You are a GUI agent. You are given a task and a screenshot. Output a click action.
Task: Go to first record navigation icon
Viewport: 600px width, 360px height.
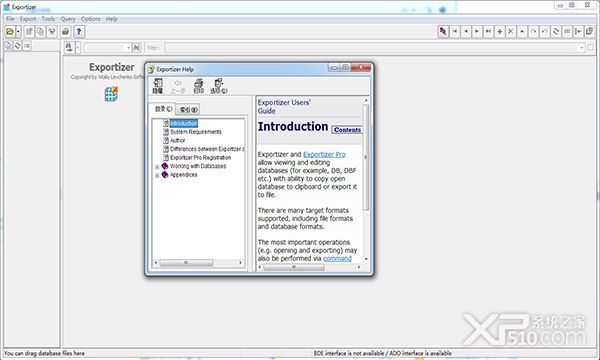point(455,31)
